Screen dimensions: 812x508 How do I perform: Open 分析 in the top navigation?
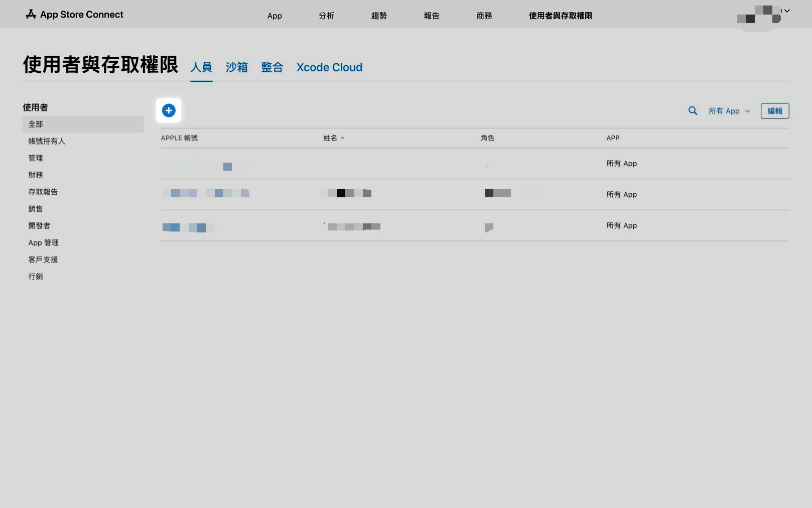click(326, 16)
